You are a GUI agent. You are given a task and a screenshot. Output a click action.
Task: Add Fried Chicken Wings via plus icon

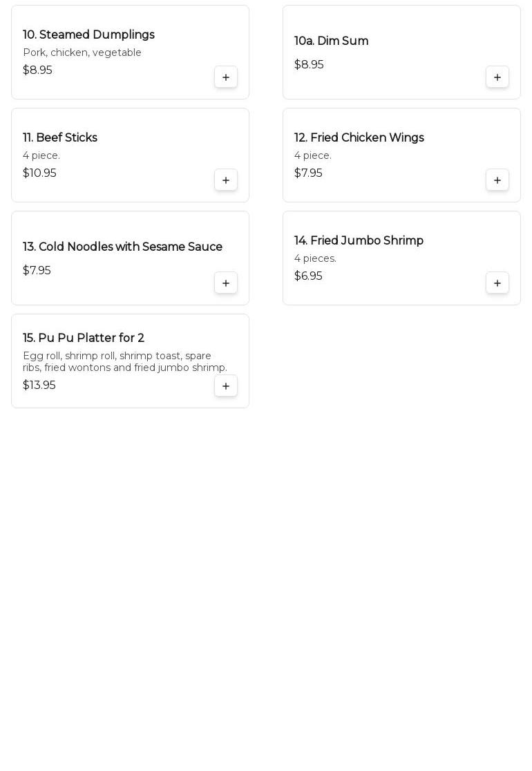[x=497, y=180]
